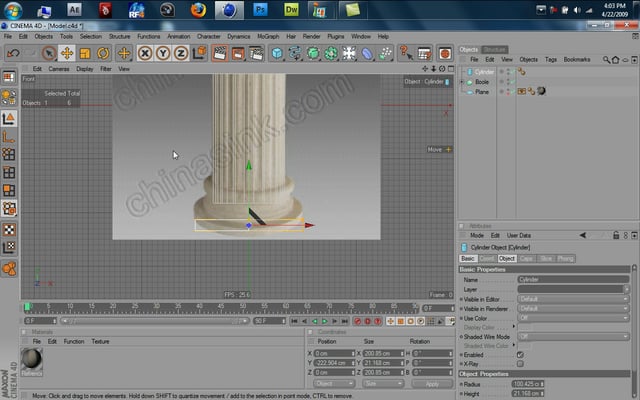Select Cylinder in object tree
The width and height of the screenshot is (640, 400).
coord(484,72)
